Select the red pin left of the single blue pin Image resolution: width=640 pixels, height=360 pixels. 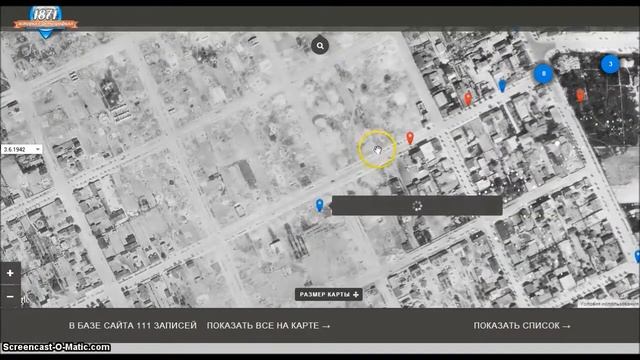click(468, 98)
